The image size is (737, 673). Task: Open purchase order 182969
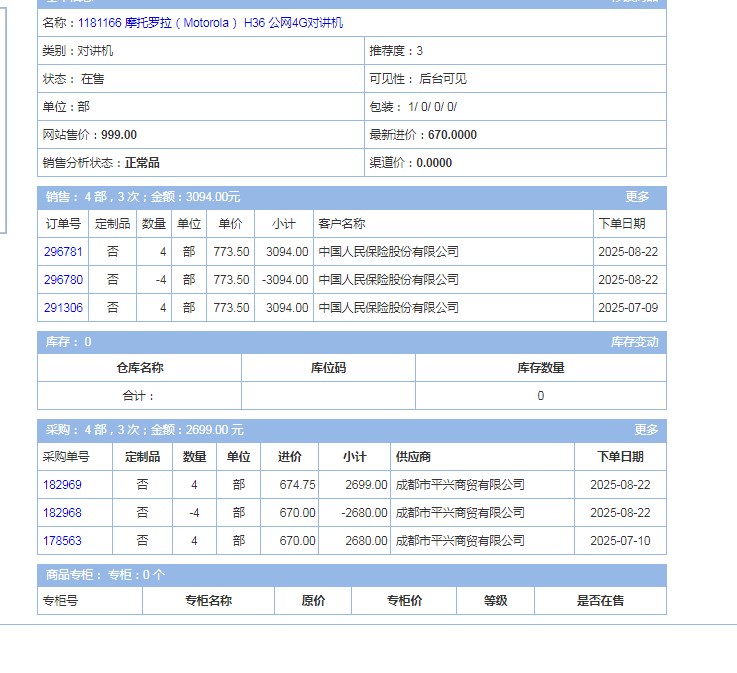(x=62, y=485)
